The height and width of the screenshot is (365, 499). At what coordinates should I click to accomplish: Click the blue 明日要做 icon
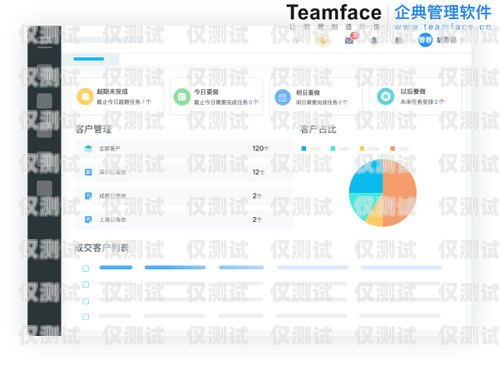tap(282, 97)
